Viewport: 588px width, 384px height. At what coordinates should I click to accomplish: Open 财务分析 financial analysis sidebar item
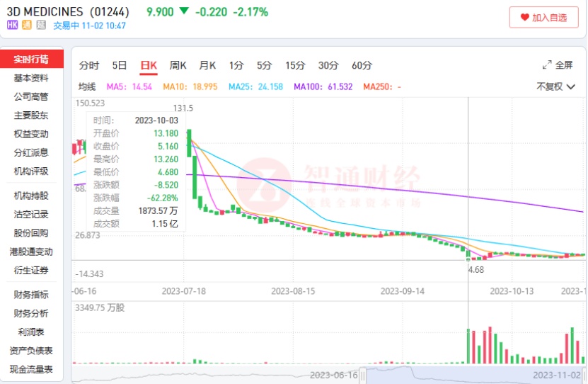click(32, 313)
